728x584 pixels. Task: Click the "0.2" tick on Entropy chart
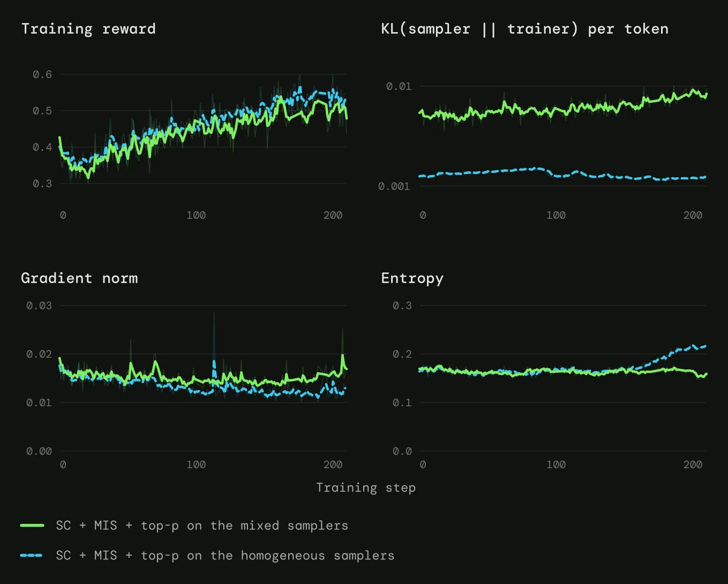click(402, 354)
